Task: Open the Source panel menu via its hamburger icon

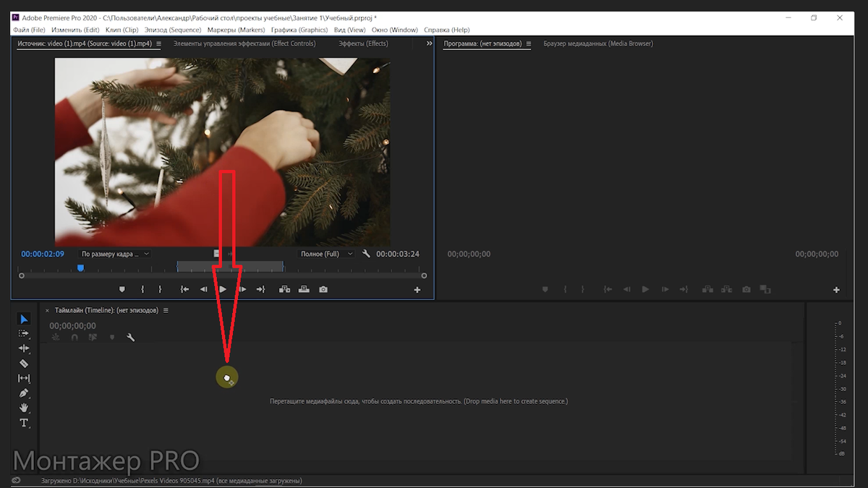Action: [x=158, y=43]
